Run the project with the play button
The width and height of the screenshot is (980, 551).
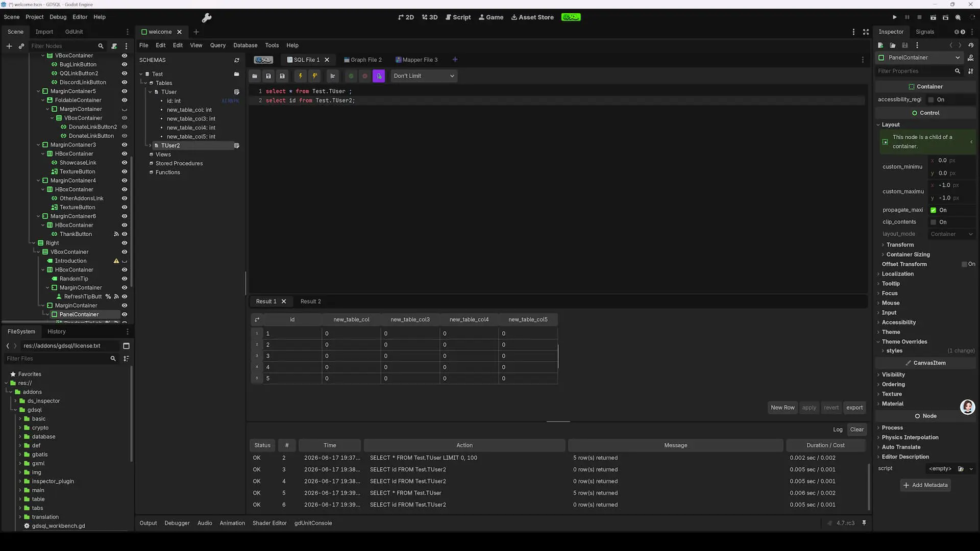click(x=894, y=17)
